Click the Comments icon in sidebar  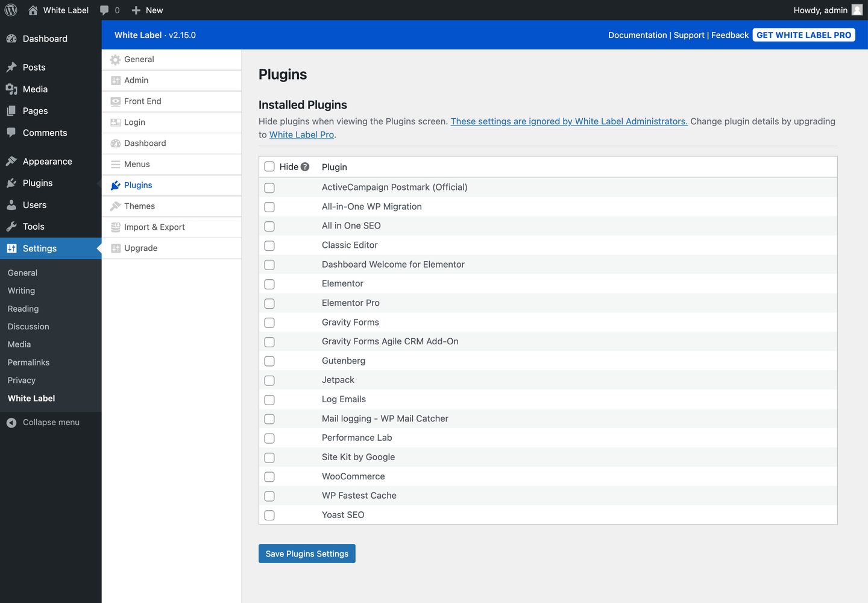11,133
